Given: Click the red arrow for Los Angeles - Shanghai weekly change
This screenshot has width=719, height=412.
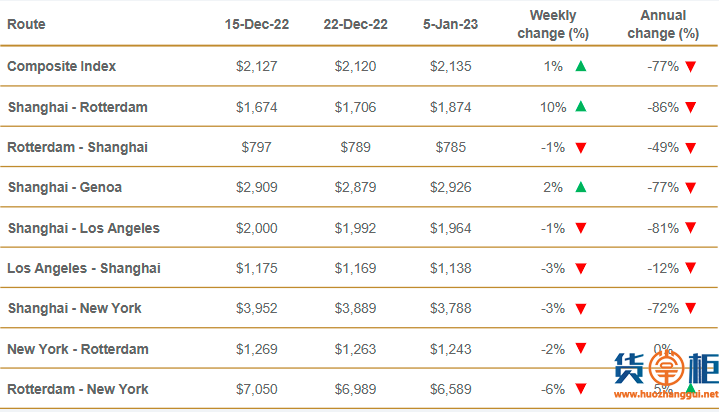Looking at the screenshot, I should click(581, 269).
